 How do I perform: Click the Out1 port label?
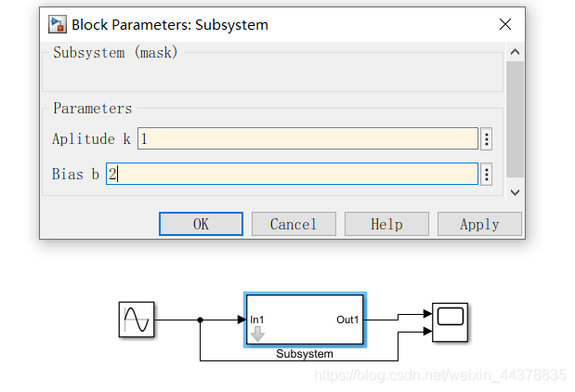pos(347,320)
